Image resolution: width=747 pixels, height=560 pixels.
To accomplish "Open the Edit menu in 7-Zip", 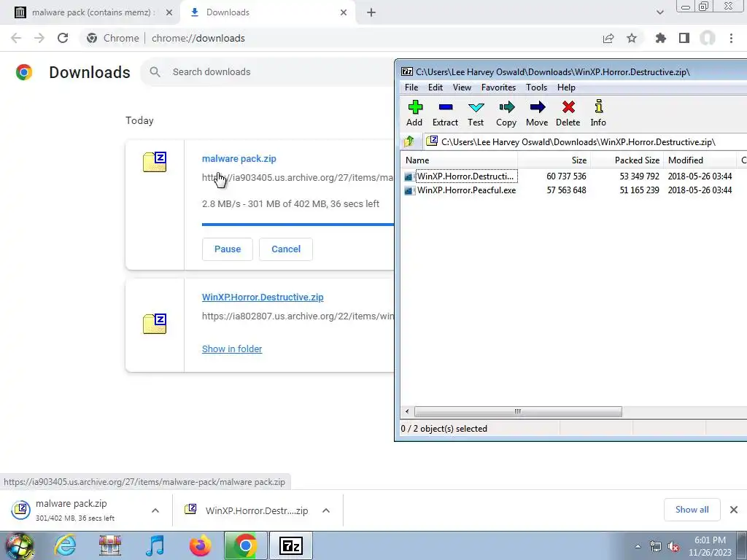I will [436, 87].
